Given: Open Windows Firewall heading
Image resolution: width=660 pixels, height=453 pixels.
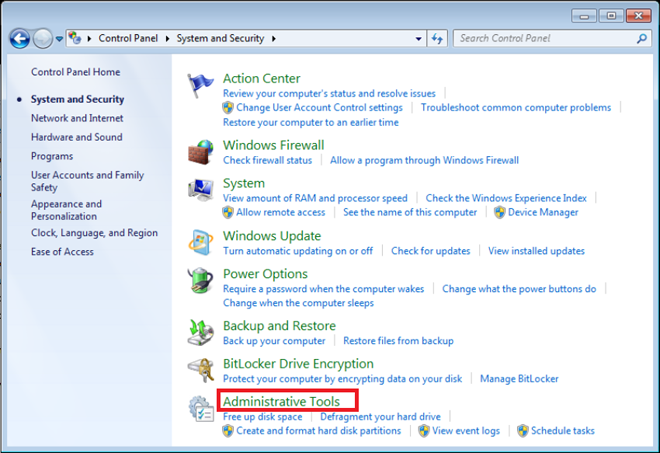Looking at the screenshot, I should click(x=274, y=145).
